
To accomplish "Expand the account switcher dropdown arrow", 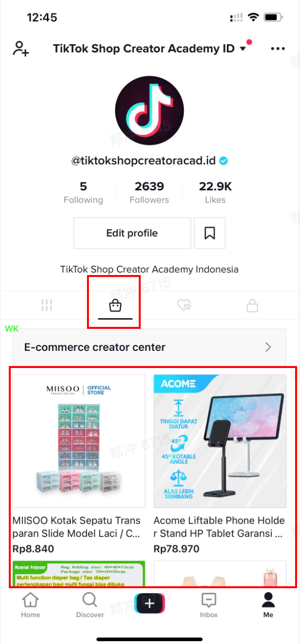I will coord(243,49).
